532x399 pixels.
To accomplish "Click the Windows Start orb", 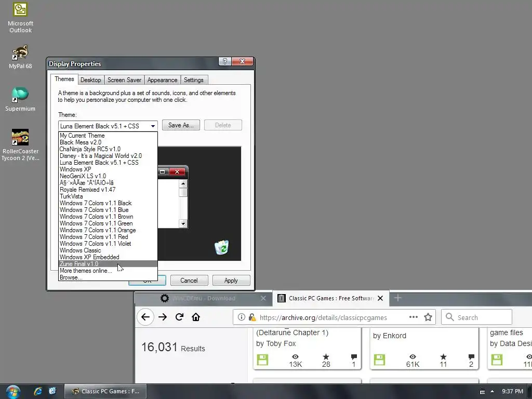I will pos(13,392).
